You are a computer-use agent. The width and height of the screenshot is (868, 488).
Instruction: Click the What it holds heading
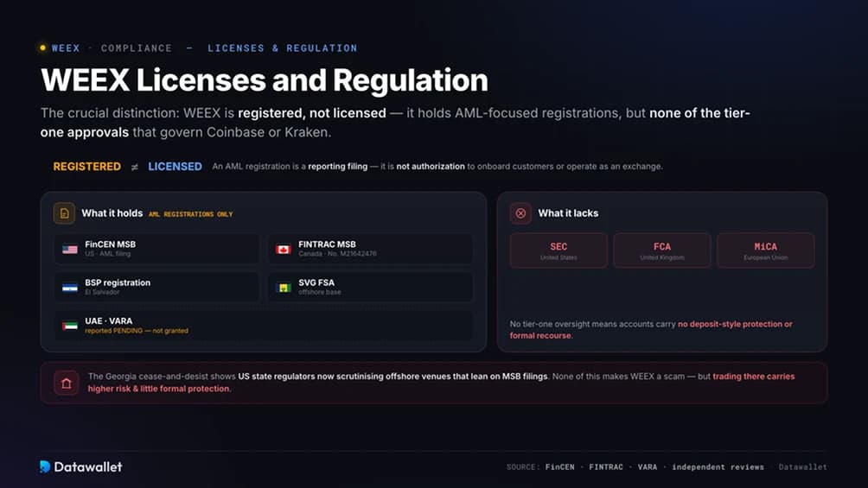pos(112,213)
